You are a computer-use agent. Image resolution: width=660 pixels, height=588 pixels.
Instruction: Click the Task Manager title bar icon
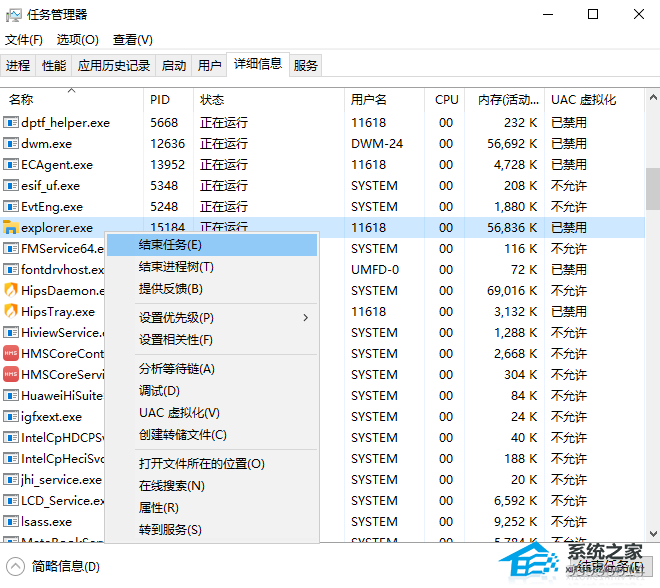click(x=13, y=15)
